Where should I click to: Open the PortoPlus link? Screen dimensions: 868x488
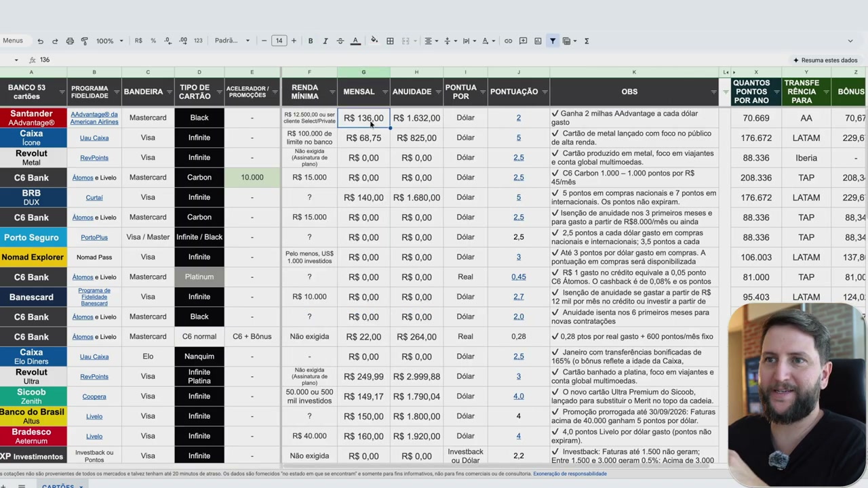tap(94, 238)
